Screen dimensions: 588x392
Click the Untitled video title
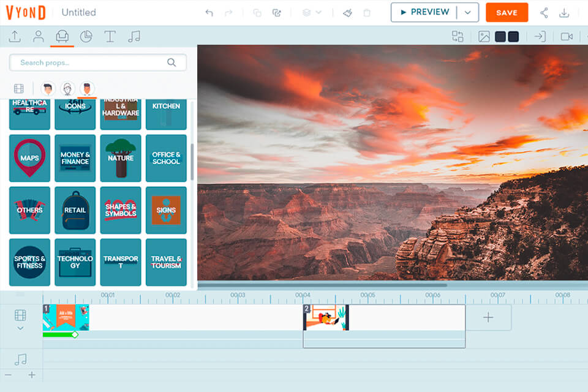79,12
